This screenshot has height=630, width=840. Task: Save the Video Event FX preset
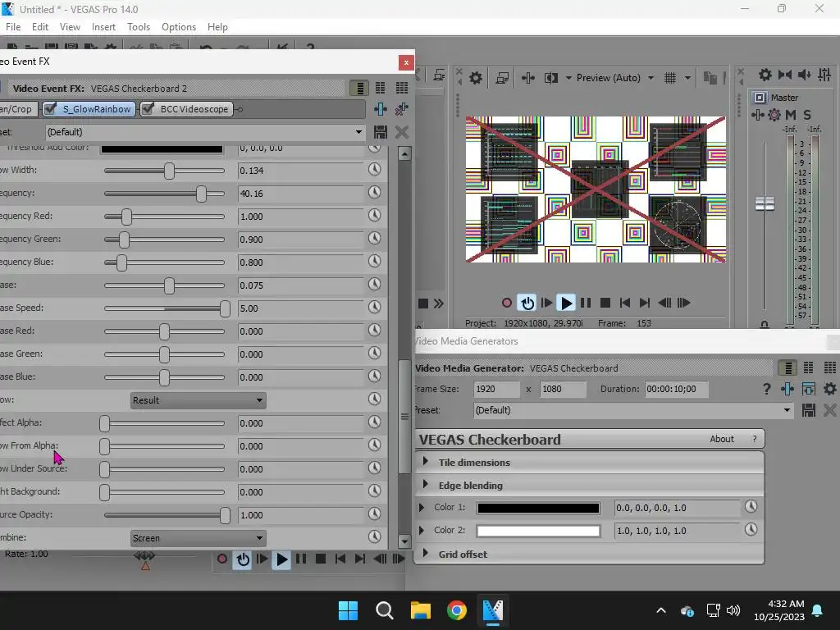pos(381,132)
